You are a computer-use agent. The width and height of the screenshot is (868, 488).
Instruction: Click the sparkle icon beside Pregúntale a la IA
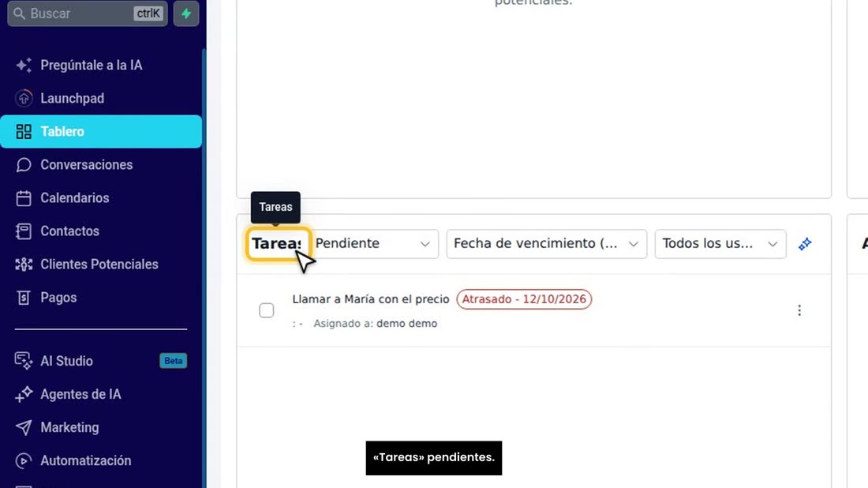[x=23, y=66]
